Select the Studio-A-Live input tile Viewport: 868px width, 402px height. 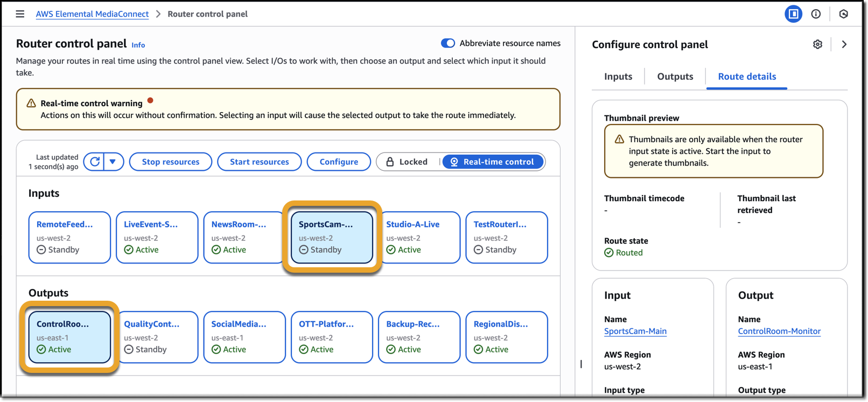coord(419,237)
